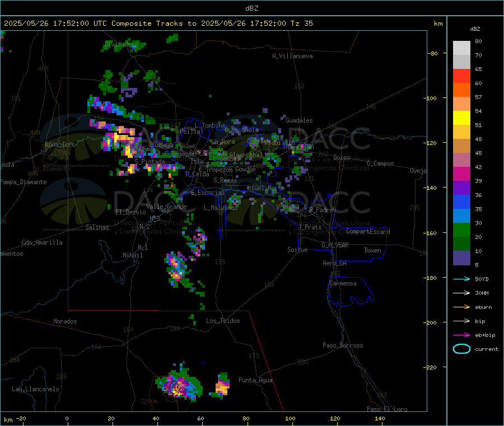Click the 'E_Escorial' place label
The width and height of the screenshot is (504, 426).
[208, 193]
